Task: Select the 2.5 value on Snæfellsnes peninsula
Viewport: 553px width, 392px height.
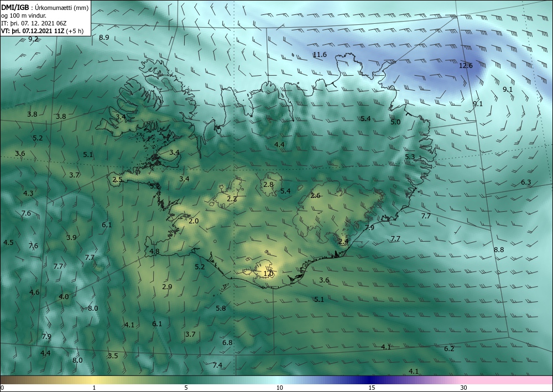Action: coord(117,180)
